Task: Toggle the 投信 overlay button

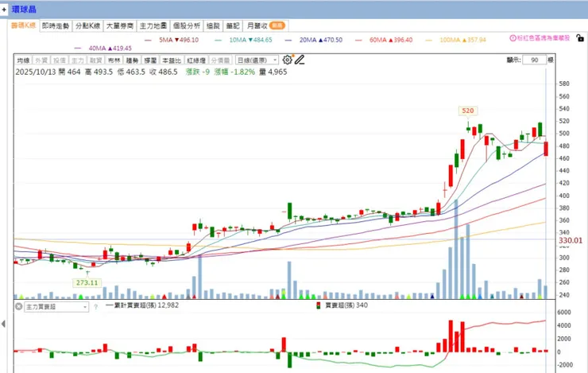Action: tap(60, 60)
